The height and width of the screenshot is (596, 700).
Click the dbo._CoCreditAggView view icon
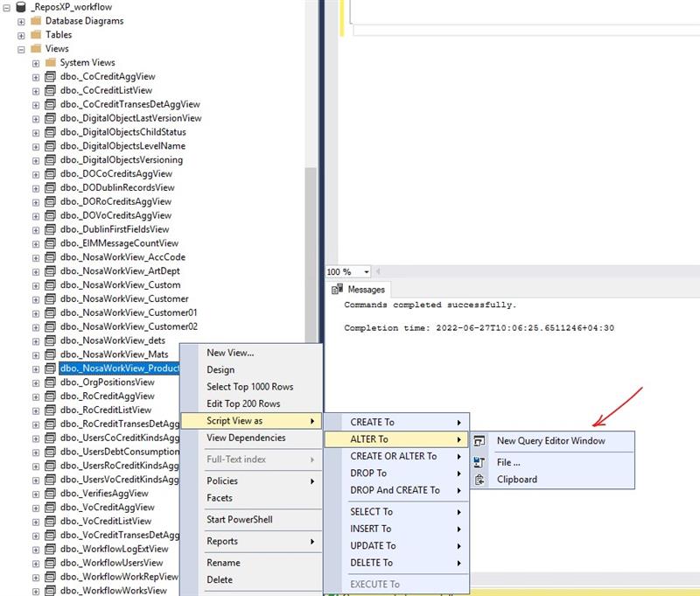[x=51, y=77]
